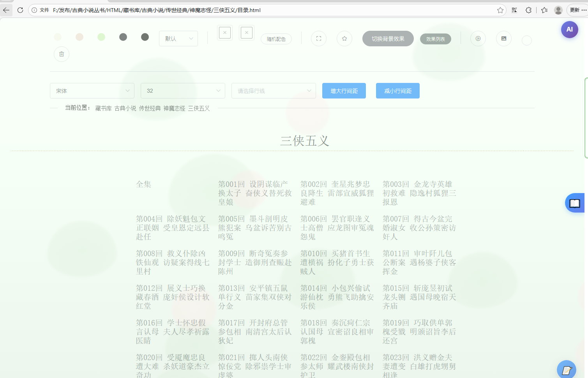Open the QR code extension icon

514,10
